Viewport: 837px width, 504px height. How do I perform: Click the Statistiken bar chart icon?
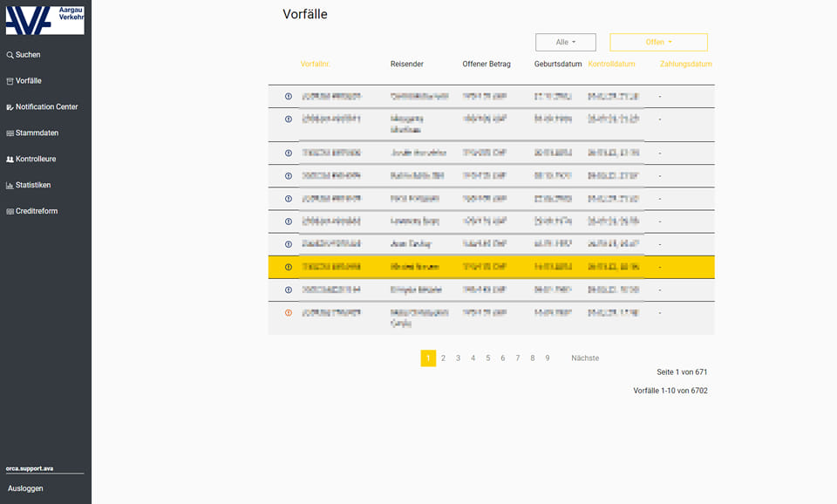click(10, 186)
